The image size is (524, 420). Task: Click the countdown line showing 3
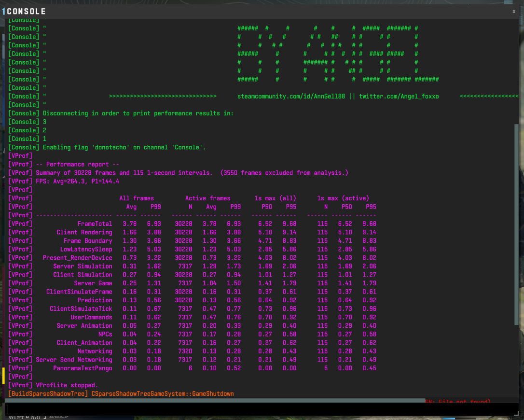tap(44, 122)
